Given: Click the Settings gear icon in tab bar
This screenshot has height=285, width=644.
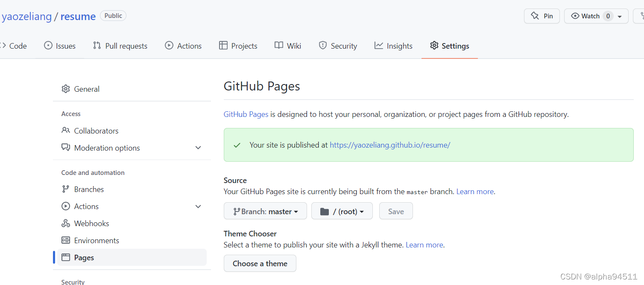Looking at the screenshot, I should coord(434,45).
